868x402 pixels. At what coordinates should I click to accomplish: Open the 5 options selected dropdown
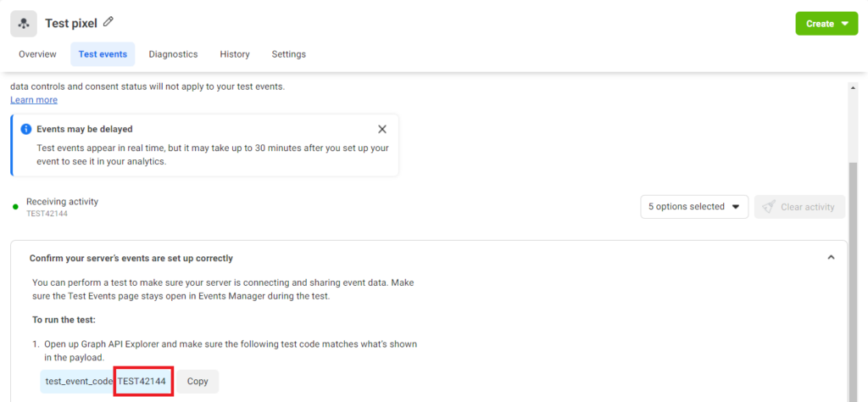click(x=693, y=207)
